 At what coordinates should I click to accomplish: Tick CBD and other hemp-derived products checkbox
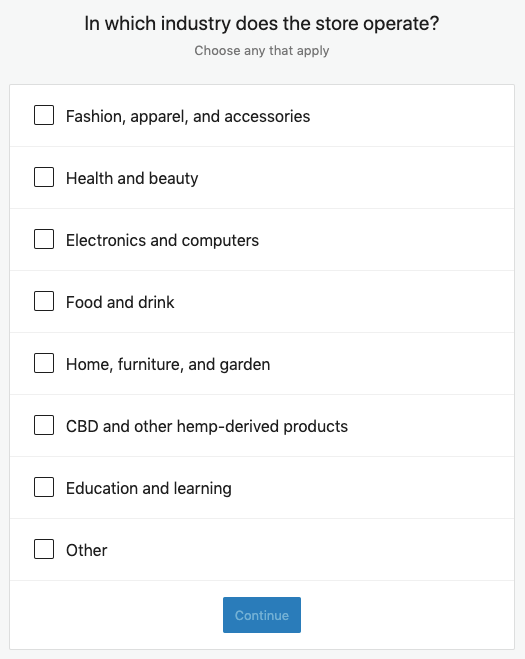pyautogui.click(x=44, y=425)
